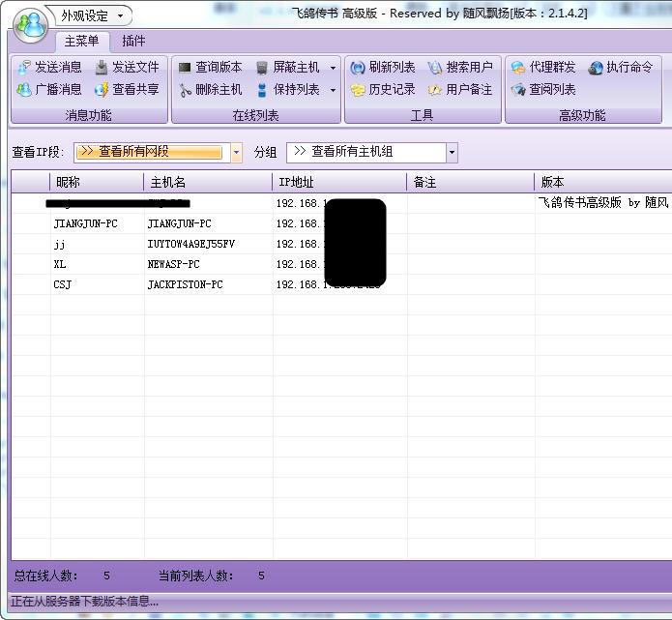The width and height of the screenshot is (672, 620).
Task: Sort by the 主机名 column header
Action: (208, 182)
